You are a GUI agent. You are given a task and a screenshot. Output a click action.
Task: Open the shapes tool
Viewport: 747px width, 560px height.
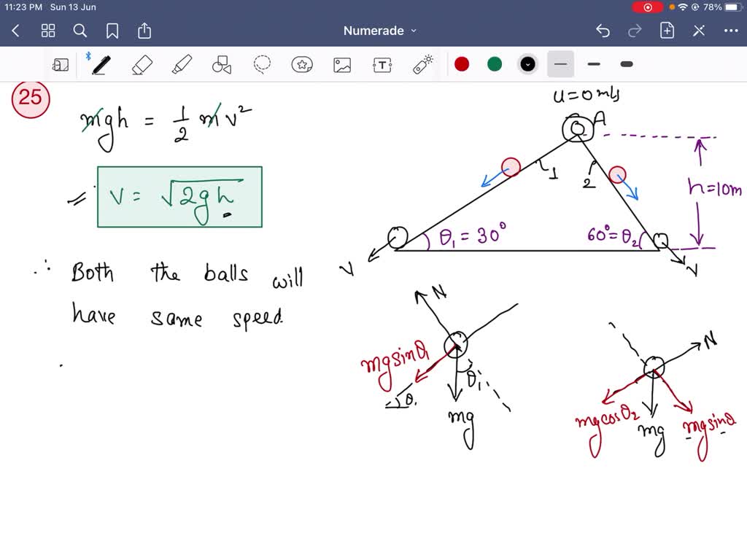[x=221, y=64]
